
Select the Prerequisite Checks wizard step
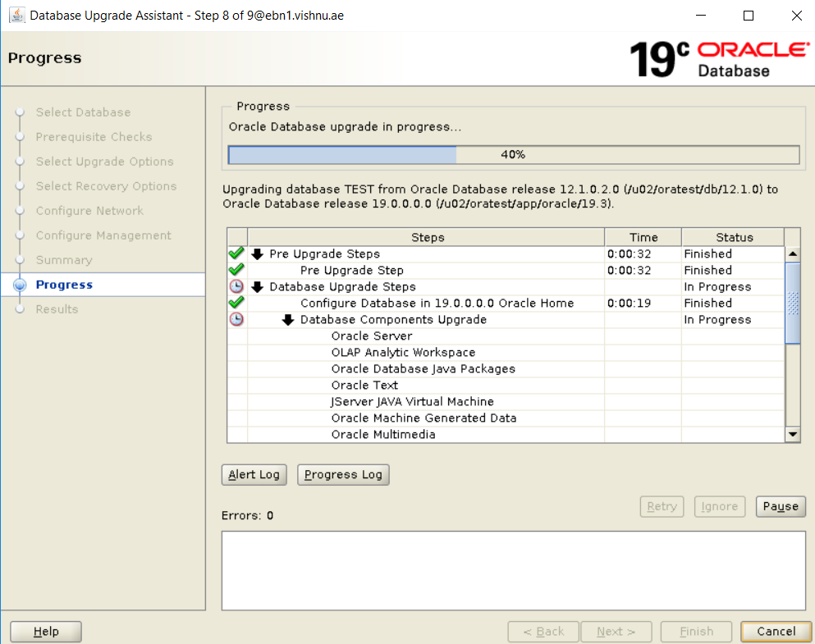coord(94,136)
